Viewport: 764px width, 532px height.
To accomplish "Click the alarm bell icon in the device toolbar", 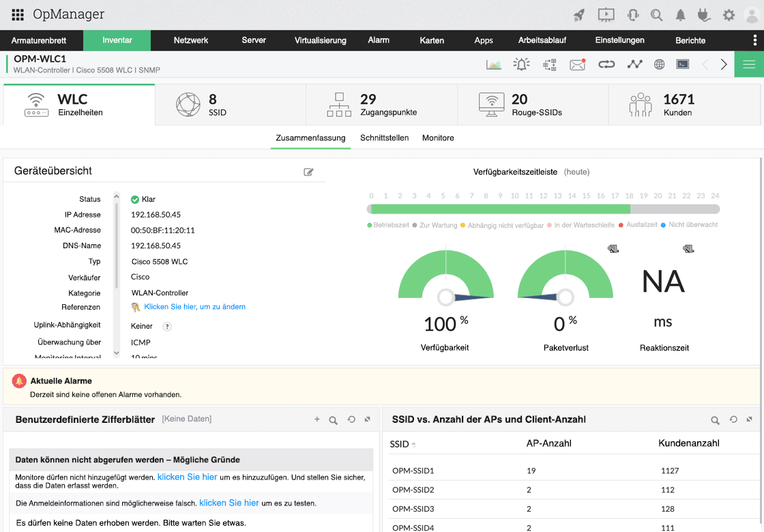I will click(x=522, y=64).
